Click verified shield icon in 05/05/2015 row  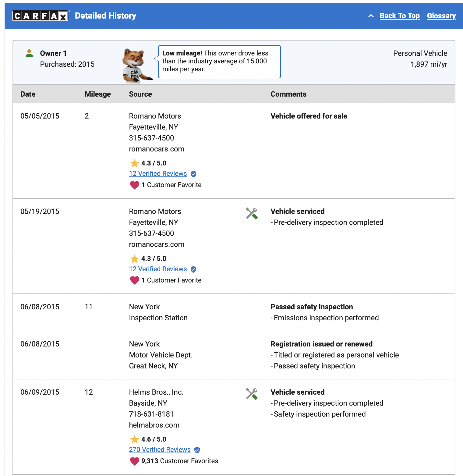pyautogui.click(x=193, y=174)
